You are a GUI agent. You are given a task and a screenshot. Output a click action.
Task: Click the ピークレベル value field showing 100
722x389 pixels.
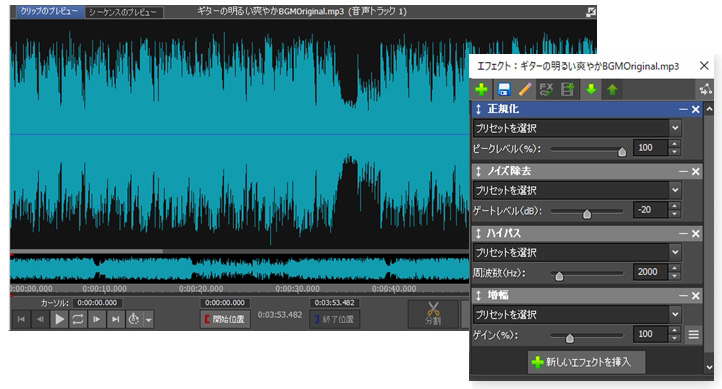click(650, 148)
